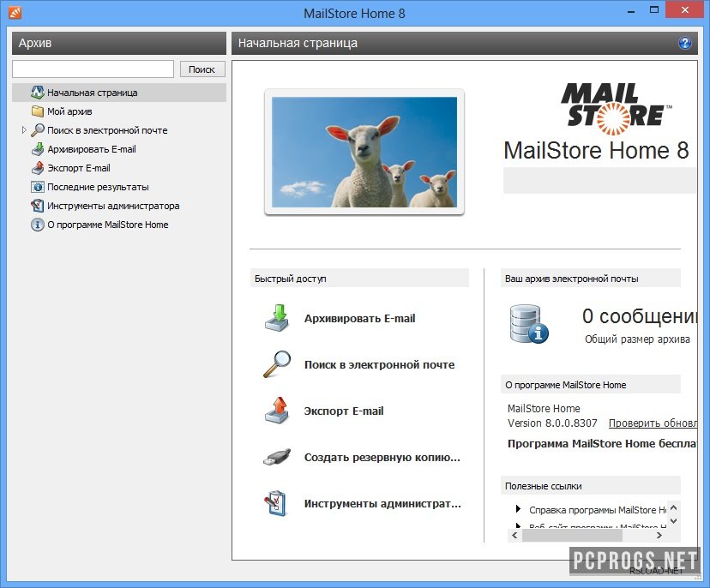This screenshot has width=710, height=588.
Task: Open Последние результаты in the sidebar
Action: tap(98, 187)
